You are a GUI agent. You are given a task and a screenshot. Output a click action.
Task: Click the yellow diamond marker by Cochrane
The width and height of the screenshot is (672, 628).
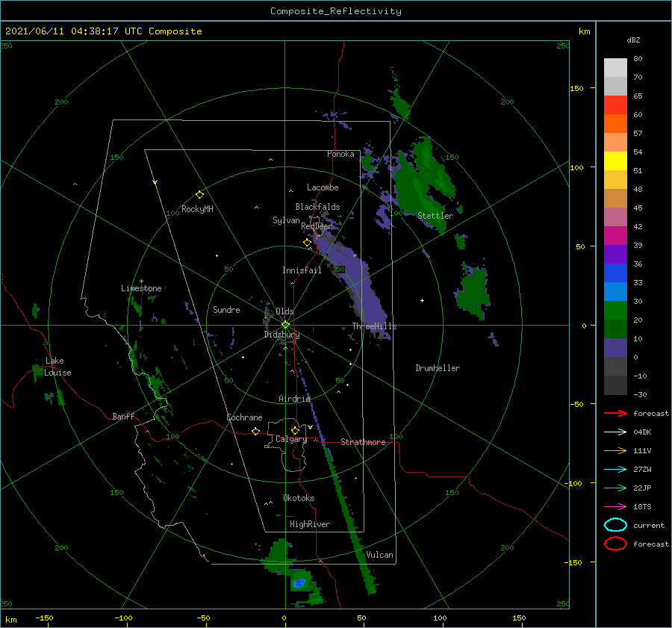tap(256, 431)
